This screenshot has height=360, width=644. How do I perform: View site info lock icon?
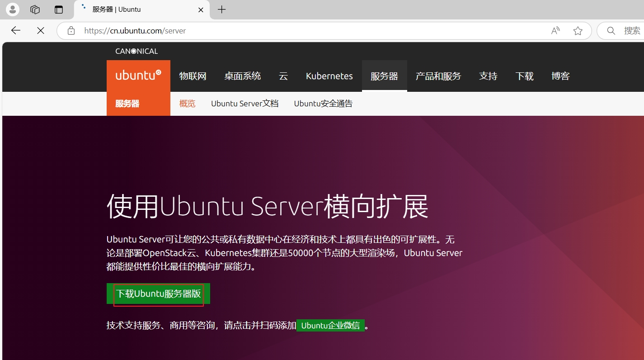pos(71,31)
